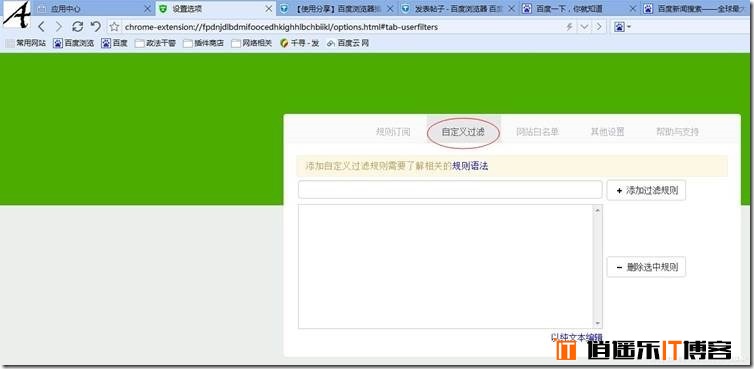Close the 【使用分享】百度浏览器 tab
Viewport: 754px width, 369px height.
pos(390,9)
